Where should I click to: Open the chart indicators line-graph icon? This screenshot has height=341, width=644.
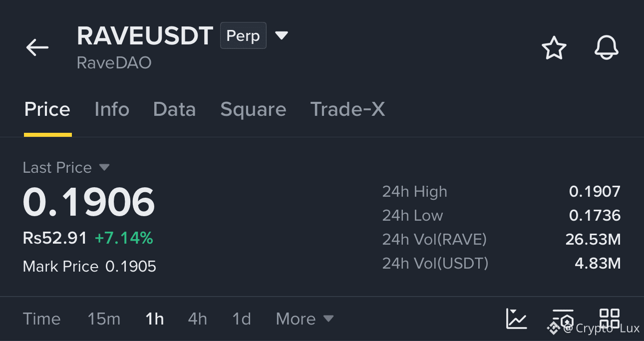tap(516, 319)
